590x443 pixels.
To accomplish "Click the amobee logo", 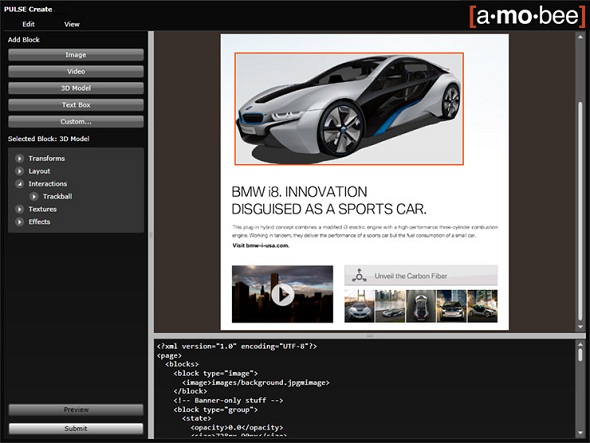I will pos(528,16).
